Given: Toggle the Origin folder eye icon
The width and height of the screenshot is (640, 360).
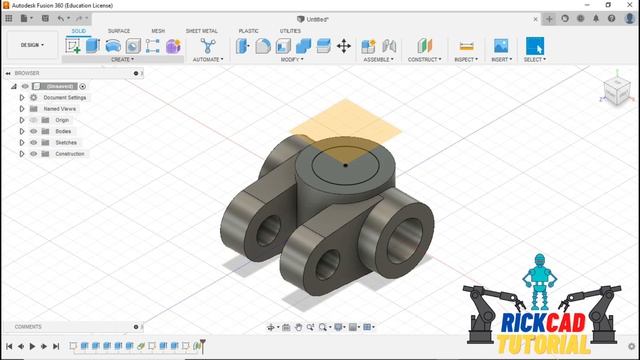Looking at the screenshot, I should coord(33,120).
